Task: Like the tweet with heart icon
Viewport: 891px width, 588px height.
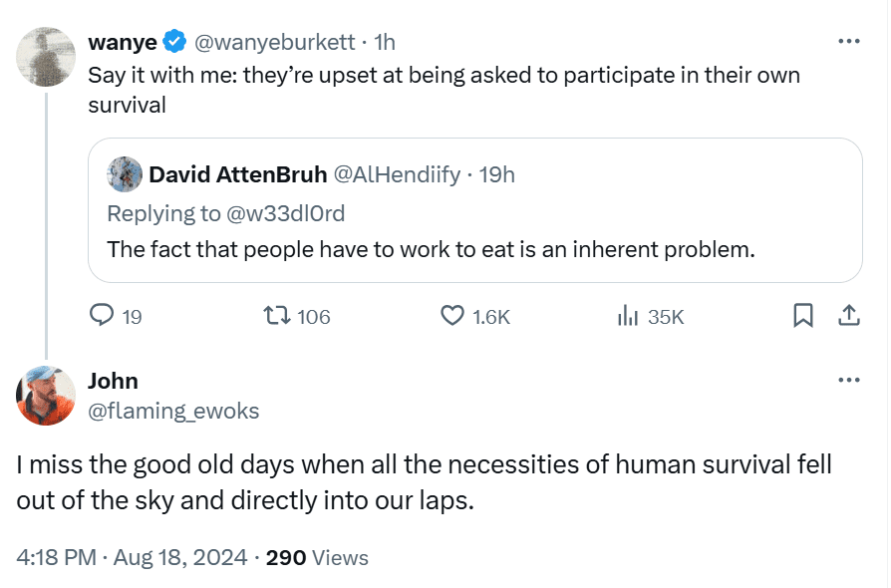Action: point(452,316)
